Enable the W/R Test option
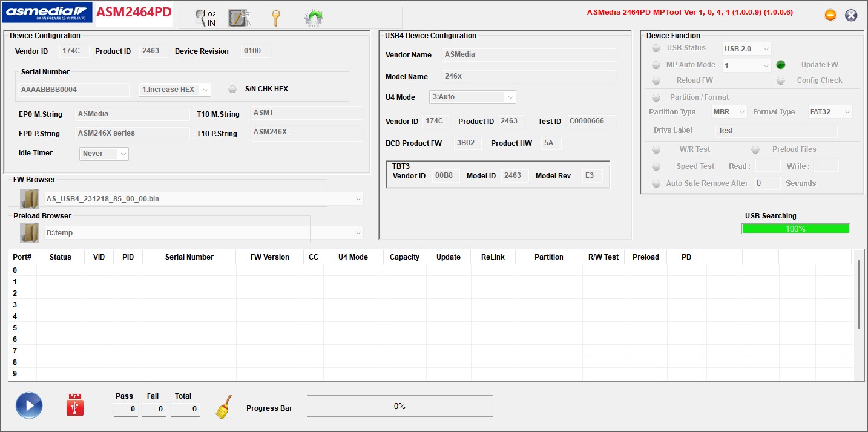Screen dimensions: 868x432 tap(656, 149)
